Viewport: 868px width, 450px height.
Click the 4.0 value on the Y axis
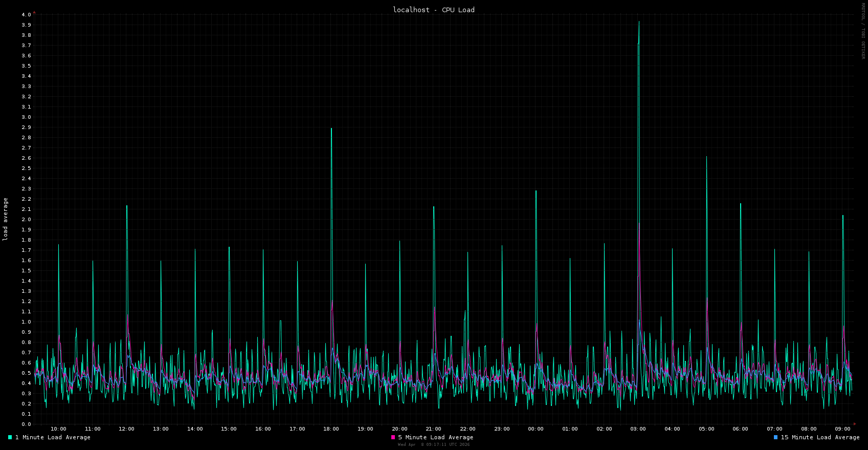(26, 14)
